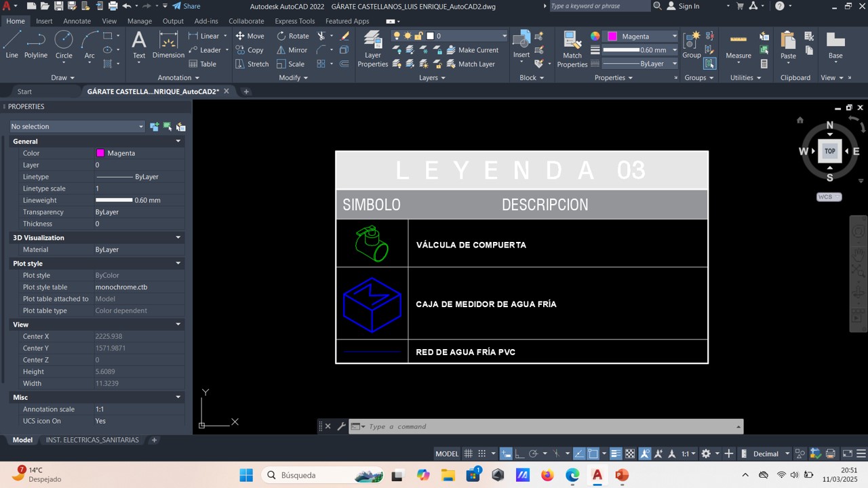Switch to INST. ELECTRICAS_SANITARIAS layout tab
This screenshot has width=868, height=488.
[92, 440]
